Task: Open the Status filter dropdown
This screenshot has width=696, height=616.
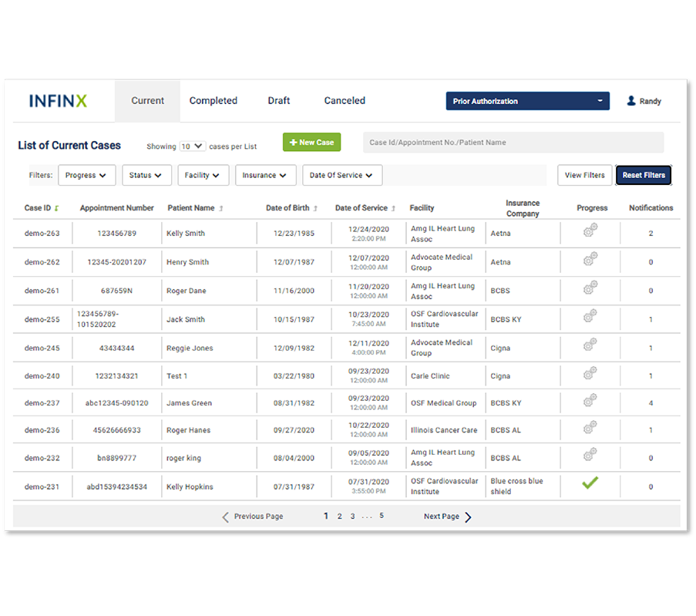Action: click(146, 176)
